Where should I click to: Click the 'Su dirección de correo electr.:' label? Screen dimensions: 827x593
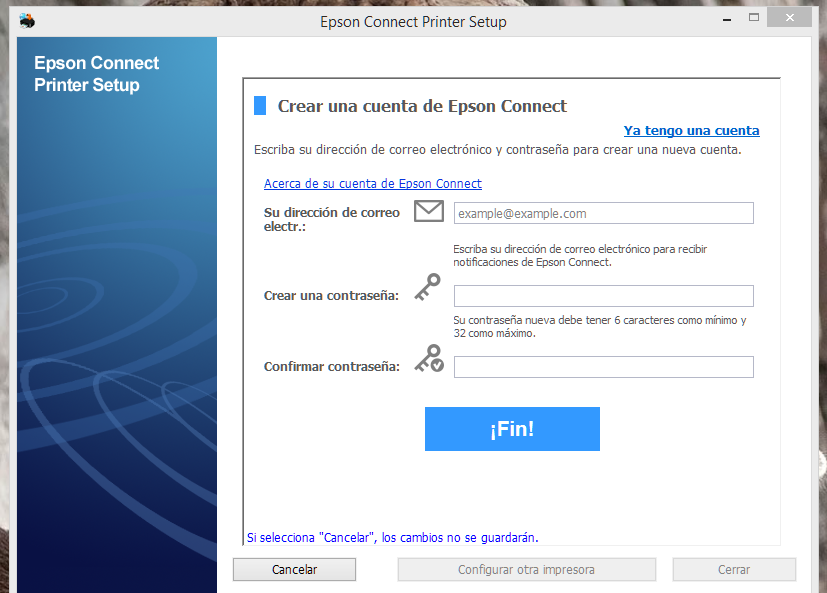coord(332,219)
